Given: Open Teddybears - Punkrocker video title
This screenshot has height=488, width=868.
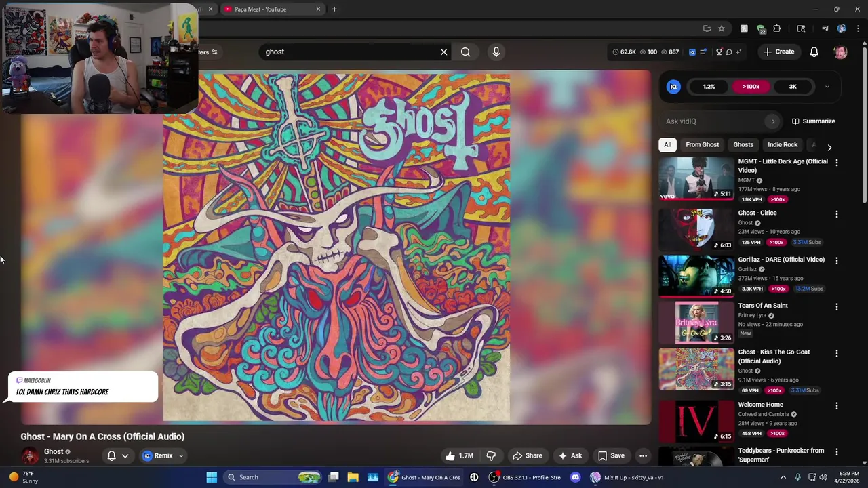Looking at the screenshot, I should [781, 455].
